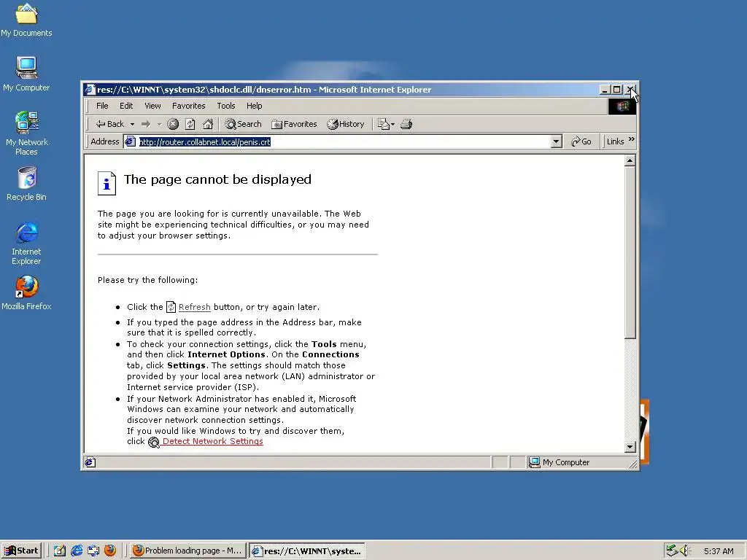The height and width of the screenshot is (560, 747).
Task: Click the Mail toolbar icon
Action: coord(385,124)
